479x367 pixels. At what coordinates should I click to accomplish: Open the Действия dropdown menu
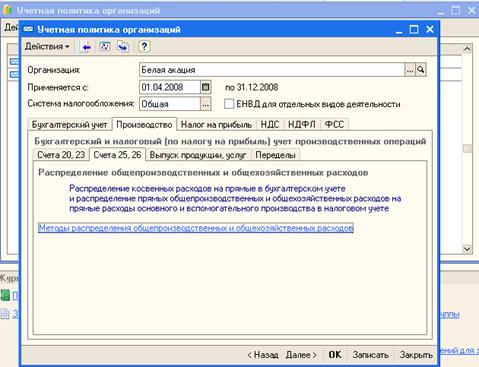pyautogui.click(x=47, y=46)
